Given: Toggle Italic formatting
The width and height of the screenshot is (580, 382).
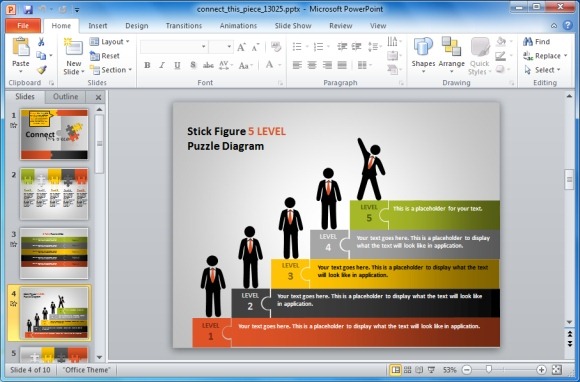Looking at the screenshot, I should [162, 65].
